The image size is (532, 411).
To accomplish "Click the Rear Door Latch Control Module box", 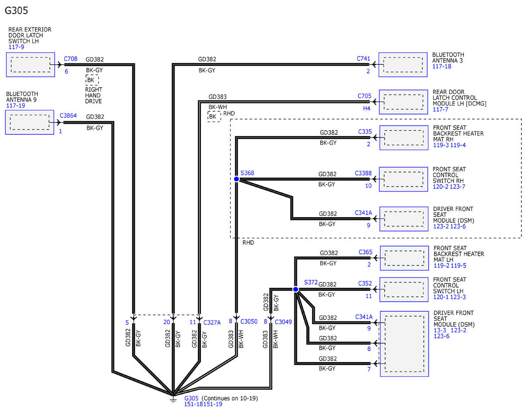I will pyautogui.click(x=403, y=102).
